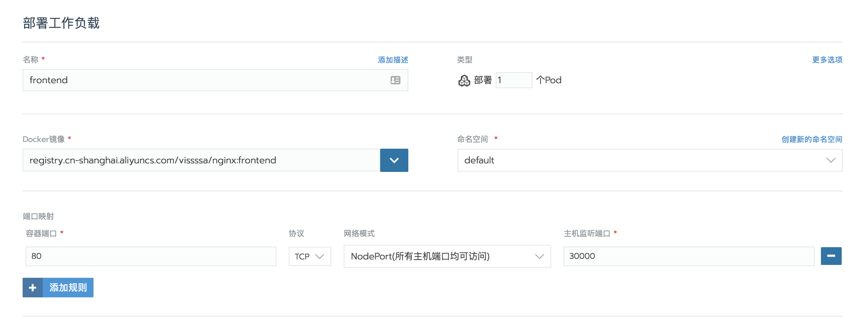
Task: Click the card icon in the name field
Action: coord(395,80)
